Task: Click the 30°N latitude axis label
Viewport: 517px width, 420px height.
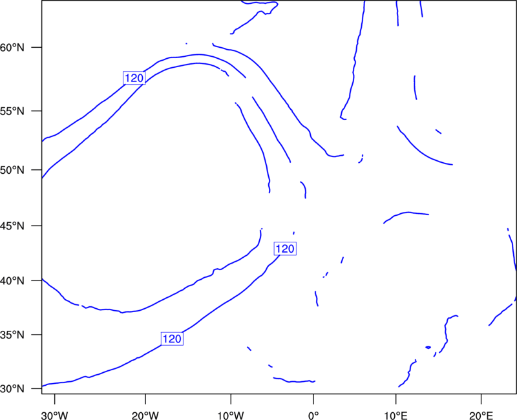Action: [12, 389]
